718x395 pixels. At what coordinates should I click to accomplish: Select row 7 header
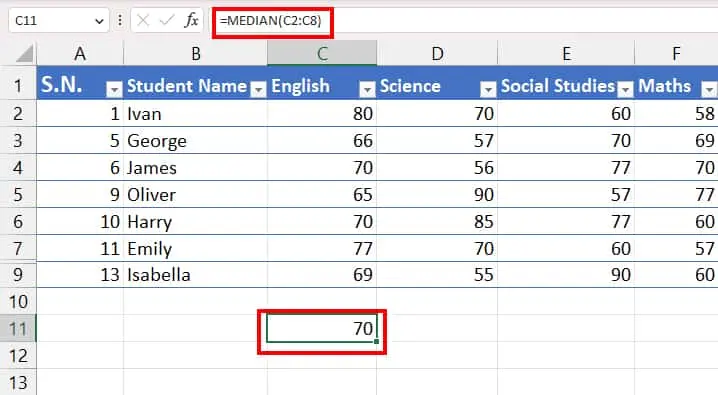18,249
